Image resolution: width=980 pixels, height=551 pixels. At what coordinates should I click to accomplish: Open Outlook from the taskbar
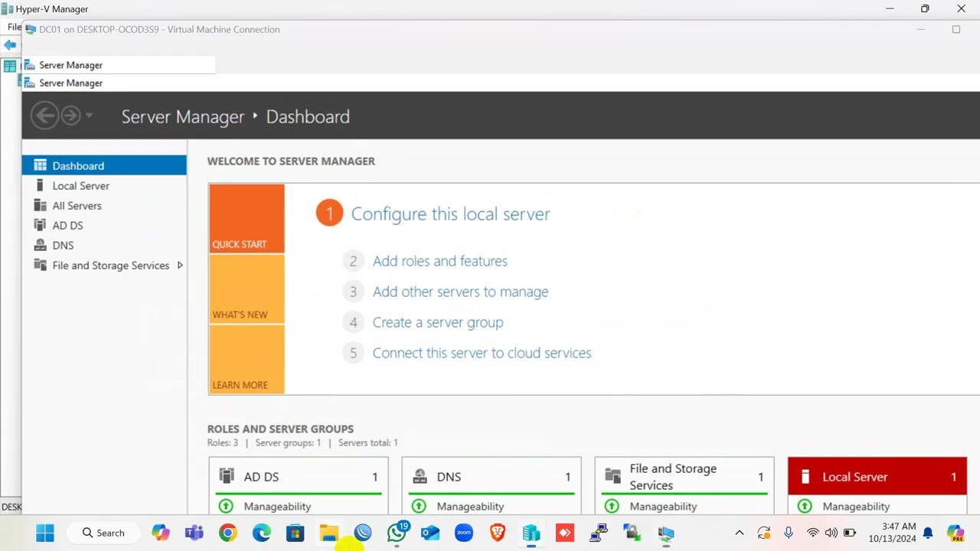(430, 533)
